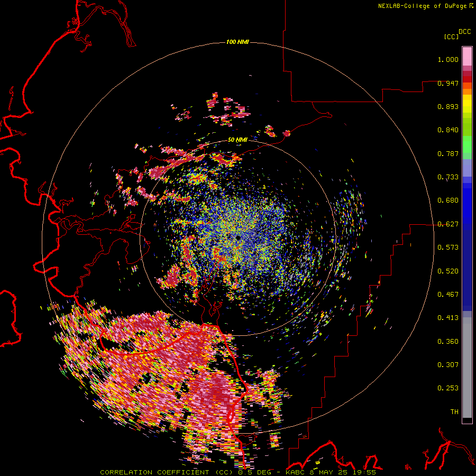Image resolution: width=476 pixels, height=476 pixels.
Task: Click the 0.787 scale value
Action: [x=448, y=153]
